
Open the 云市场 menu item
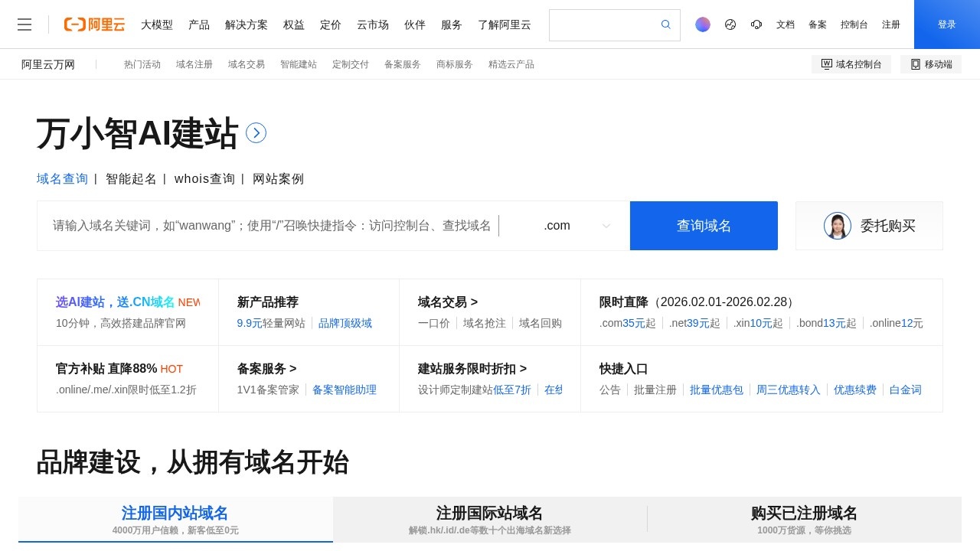tap(372, 24)
